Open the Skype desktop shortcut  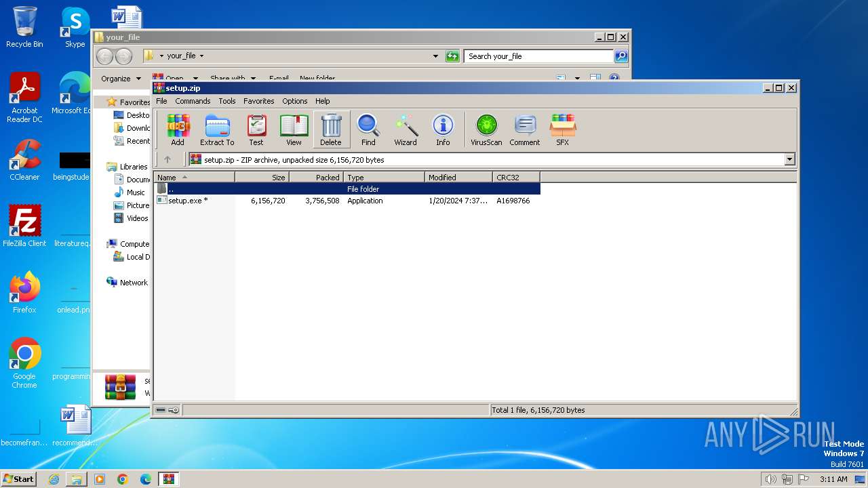(75, 28)
